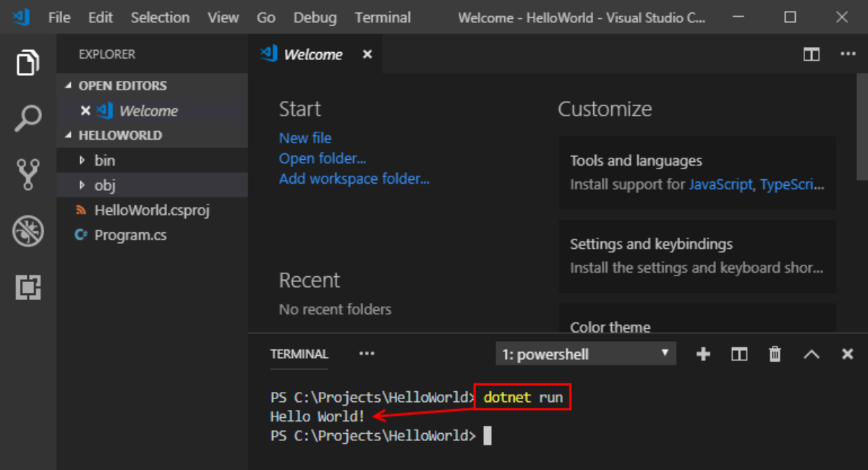This screenshot has width=868, height=470.
Task: Close Welcome in Open Editors list
Action: point(85,111)
